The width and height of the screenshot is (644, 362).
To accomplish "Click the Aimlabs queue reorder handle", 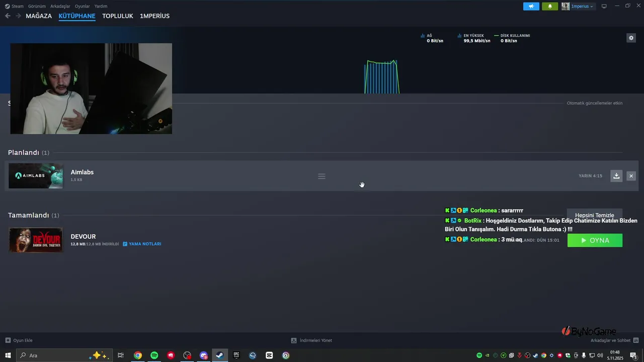I will coord(321,176).
